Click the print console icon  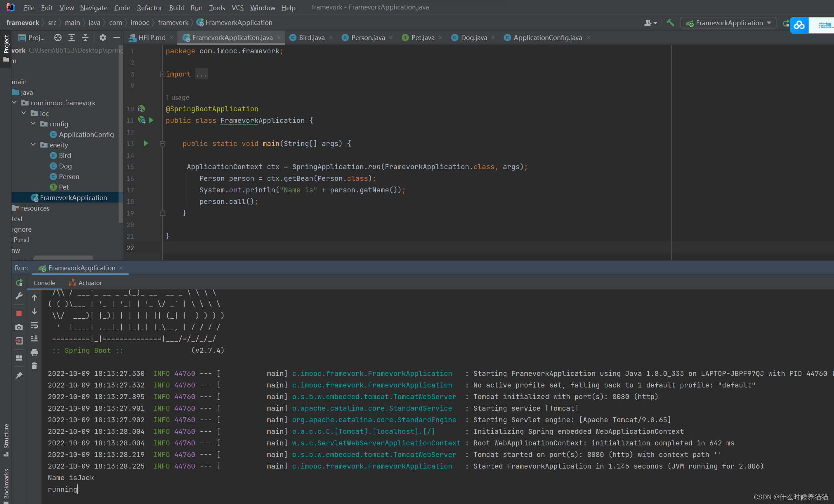(x=34, y=352)
